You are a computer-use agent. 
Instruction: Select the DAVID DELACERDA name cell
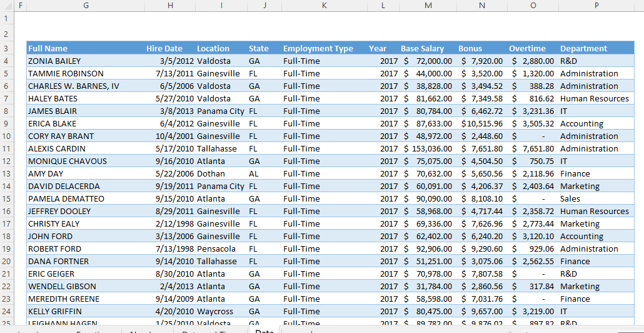(x=86, y=187)
